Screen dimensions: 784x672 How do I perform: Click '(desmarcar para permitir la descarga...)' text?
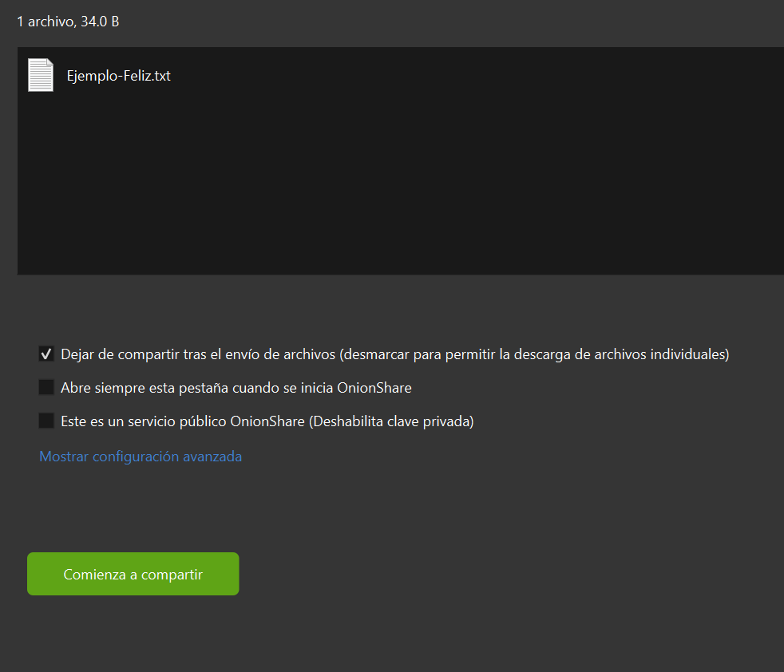(535, 354)
